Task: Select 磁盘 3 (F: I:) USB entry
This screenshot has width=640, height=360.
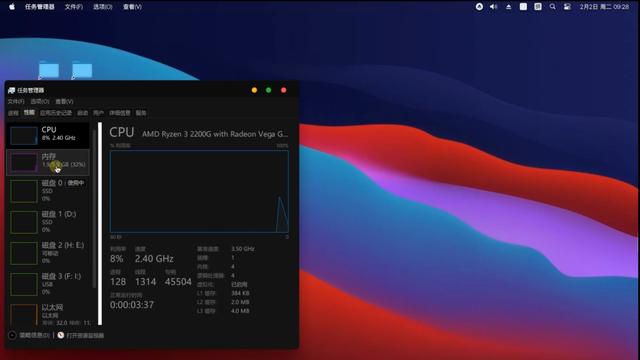Action: 48,284
